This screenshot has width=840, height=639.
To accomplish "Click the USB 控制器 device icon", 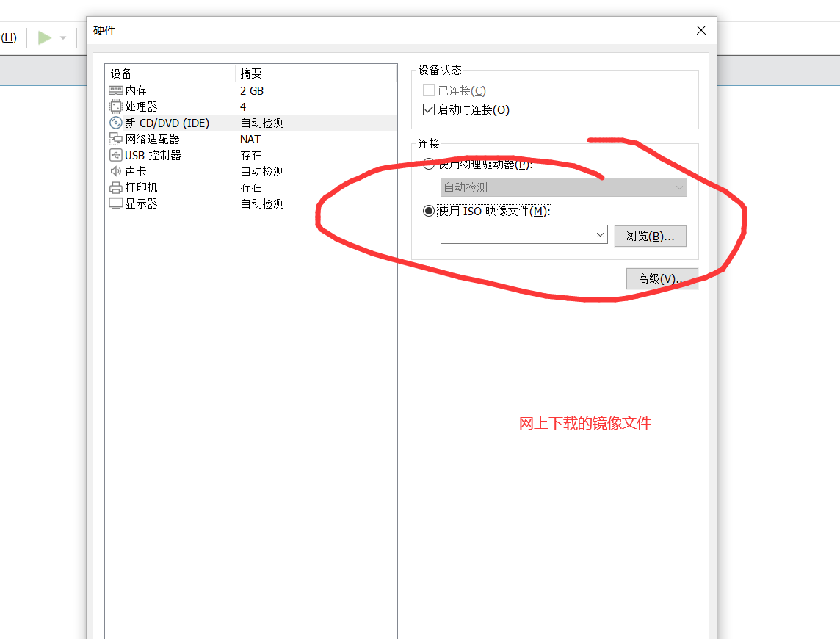I will click(116, 154).
